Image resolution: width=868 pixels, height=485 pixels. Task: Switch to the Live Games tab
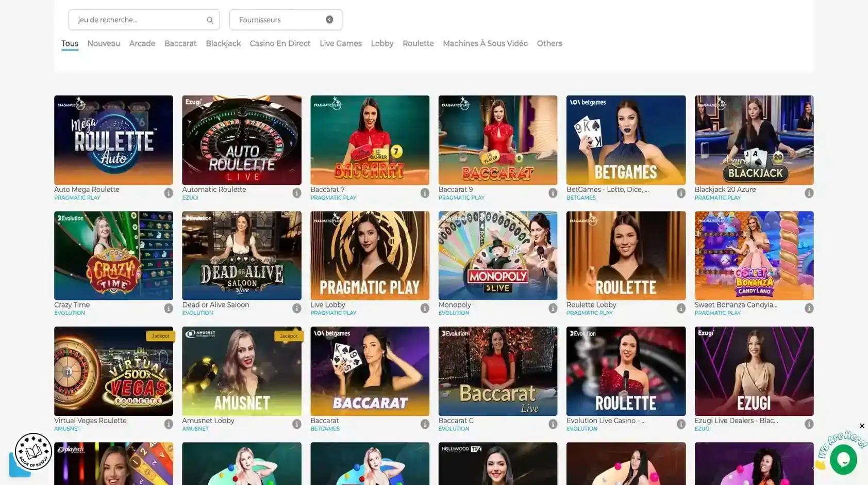click(x=341, y=43)
